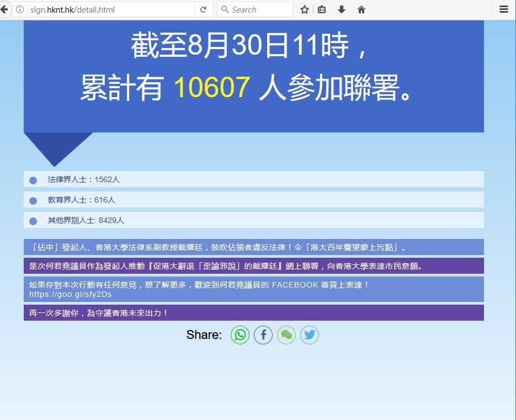This screenshot has width=516, height=420.
Task: Select the 其他界別人士: 8429人 row
Action: [x=254, y=220]
